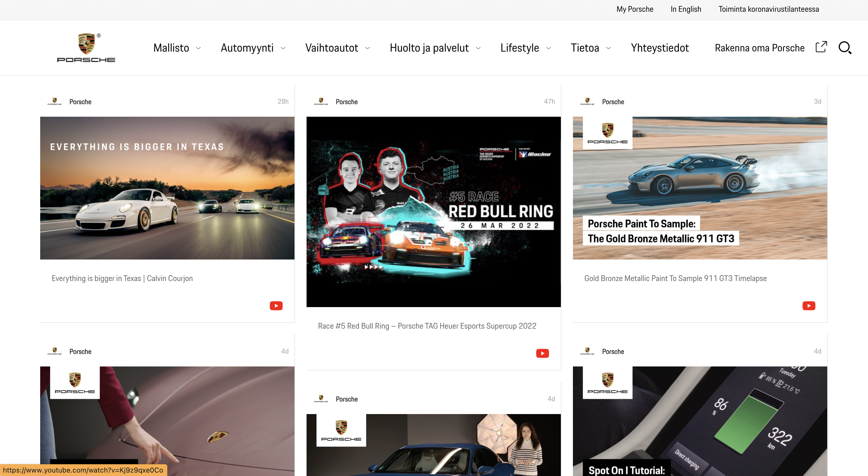This screenshot has width=868, height=476.
Task: Click the 3d timestamp
Action: click(x=817, y=101)
